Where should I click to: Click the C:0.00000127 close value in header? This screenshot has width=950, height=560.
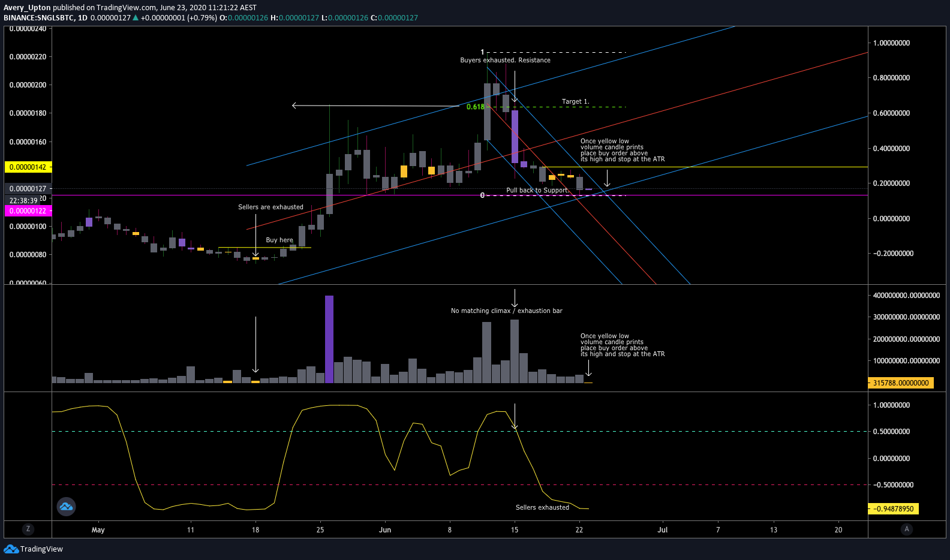point(394,18)
